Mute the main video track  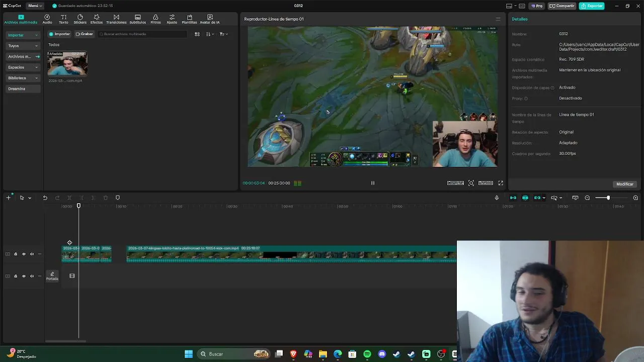pos(32,254)
